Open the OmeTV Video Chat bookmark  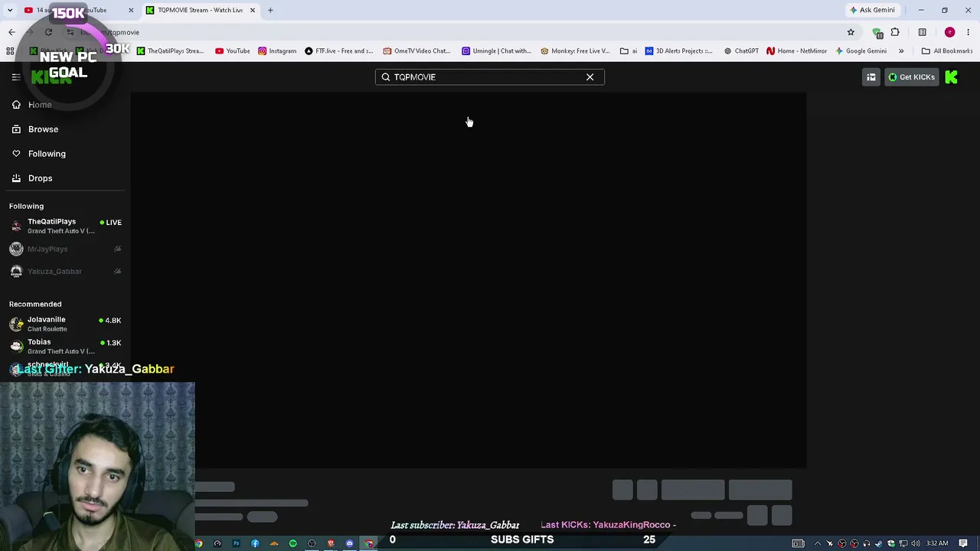(416, 51)
